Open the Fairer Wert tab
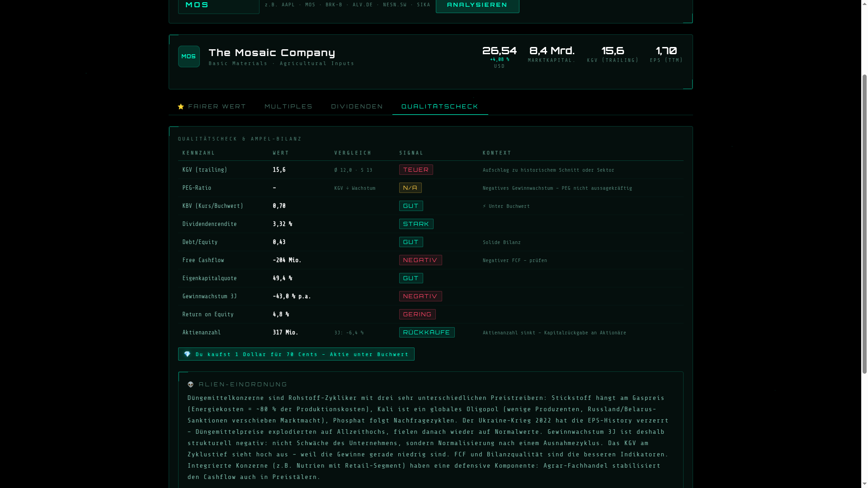 217,107
